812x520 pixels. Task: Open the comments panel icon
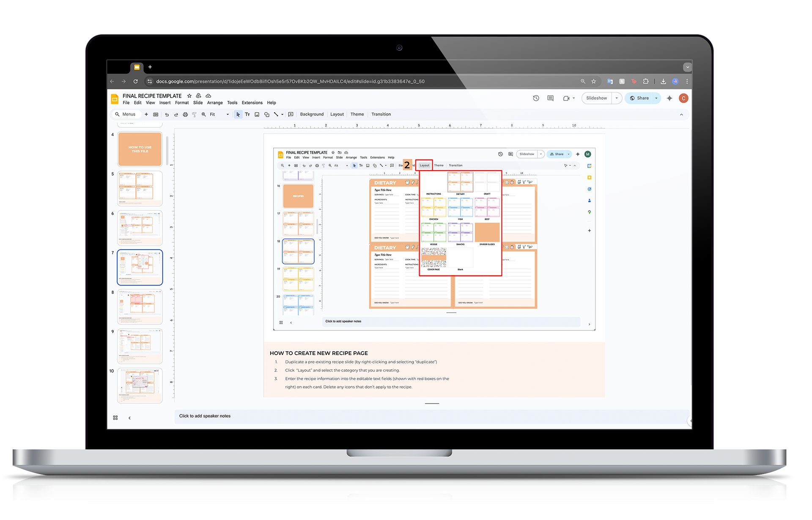pyautogui.click(x=550, y=98)
